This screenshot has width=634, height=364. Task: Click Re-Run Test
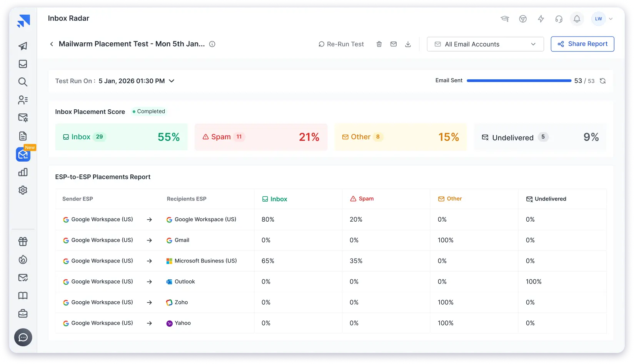[x=341, y=44]
